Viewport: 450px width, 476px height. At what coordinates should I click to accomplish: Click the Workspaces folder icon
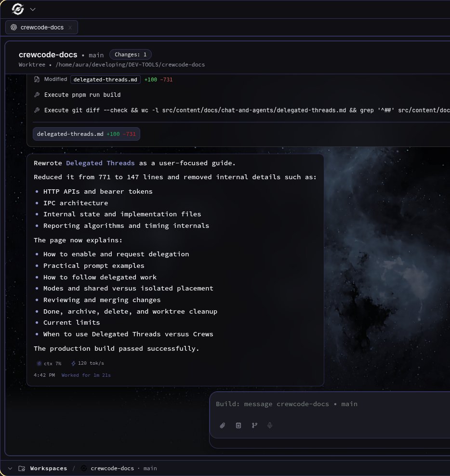tap(22, 468)
